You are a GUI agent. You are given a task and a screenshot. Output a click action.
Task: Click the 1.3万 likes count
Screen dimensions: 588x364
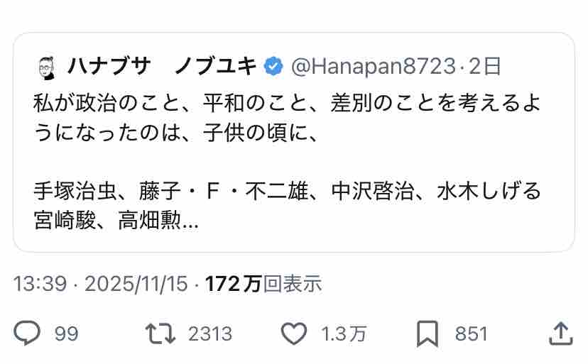344,333
